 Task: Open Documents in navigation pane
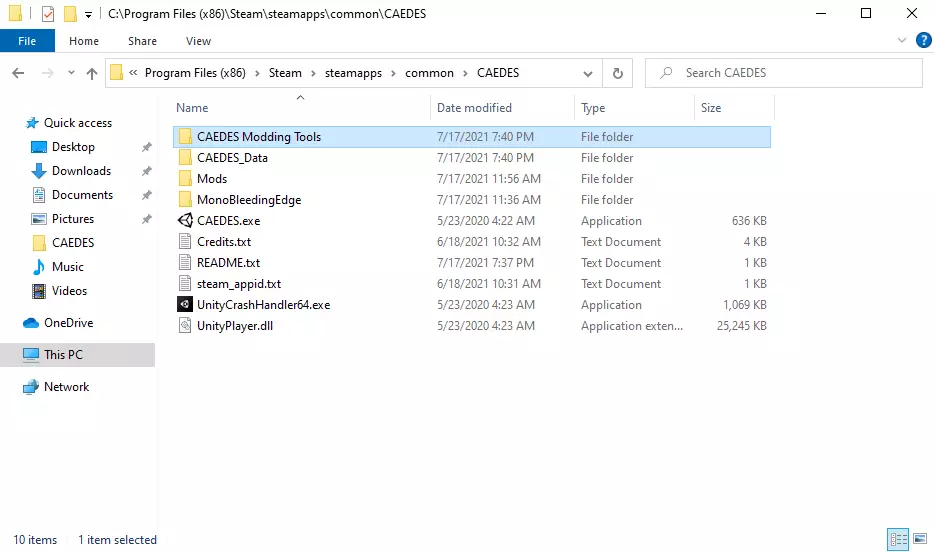tap(82, 195)
